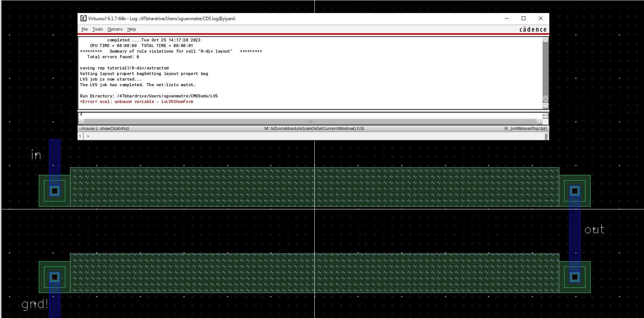Viewport: 644px width, 318px height.
Task: Click the status bar grip handle
Action: pos(80,128)
